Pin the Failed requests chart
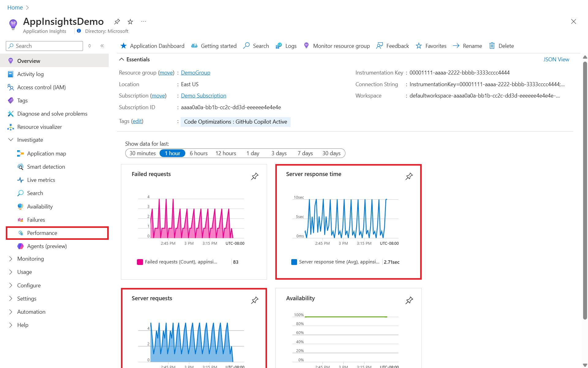This screenshot has height=368, width=588. [x=254, y=176]
